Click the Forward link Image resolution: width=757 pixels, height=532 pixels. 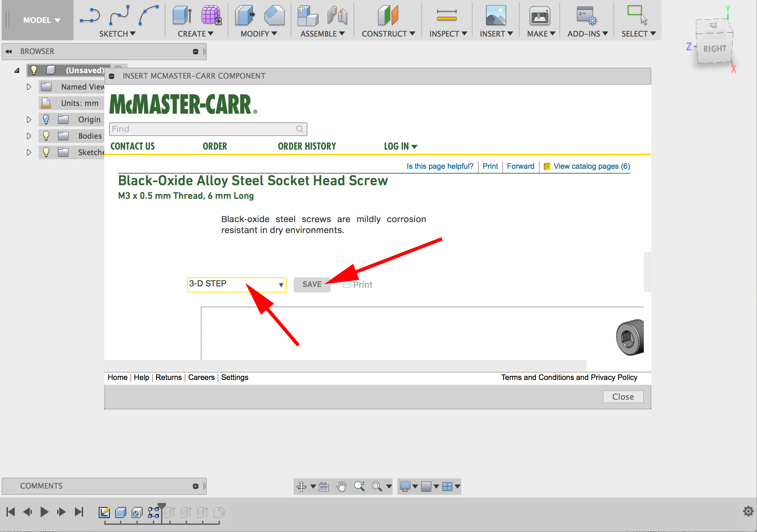[520, 166]
